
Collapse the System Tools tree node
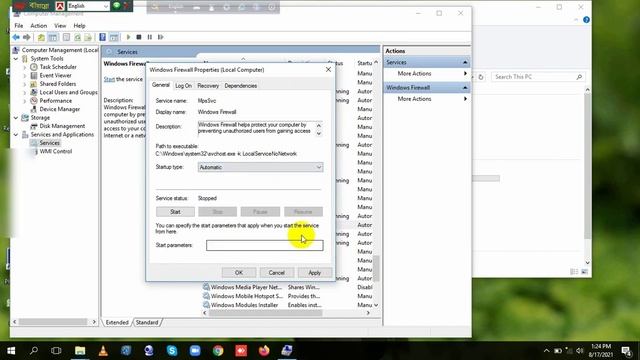pyautogui.click(x=16, y=59)
